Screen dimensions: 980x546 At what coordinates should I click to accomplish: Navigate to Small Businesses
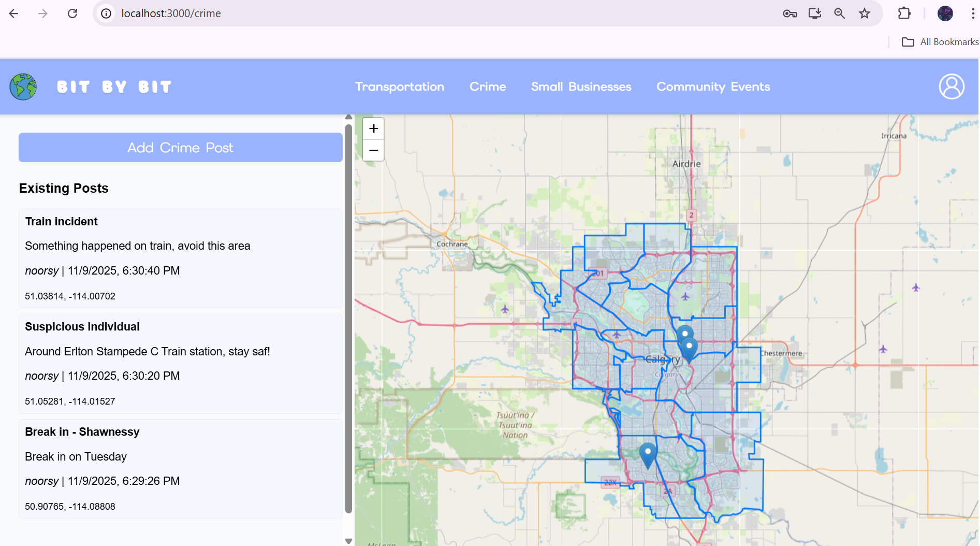tap(581, 87)
